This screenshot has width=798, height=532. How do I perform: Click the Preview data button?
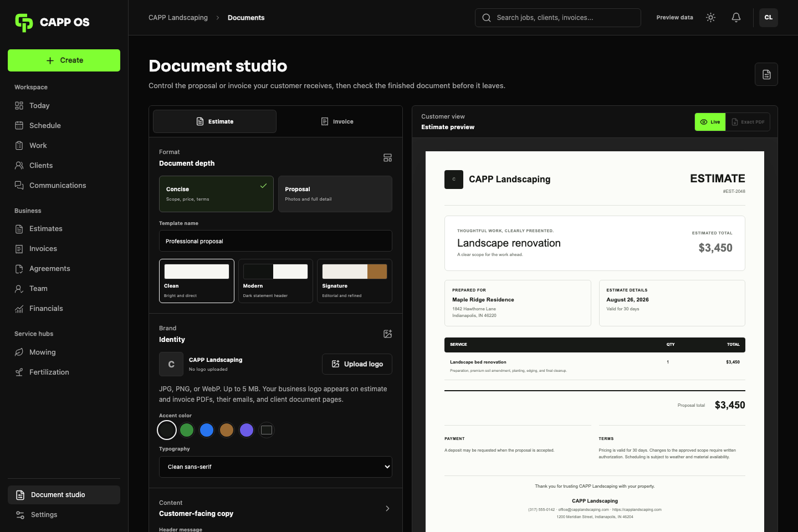click(x=674, y=18)
